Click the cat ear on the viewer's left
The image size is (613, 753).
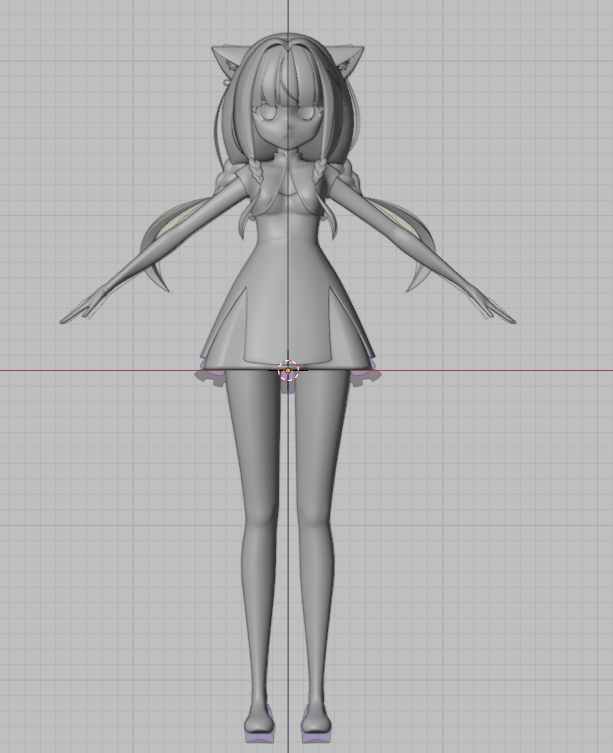coord(230,61)
